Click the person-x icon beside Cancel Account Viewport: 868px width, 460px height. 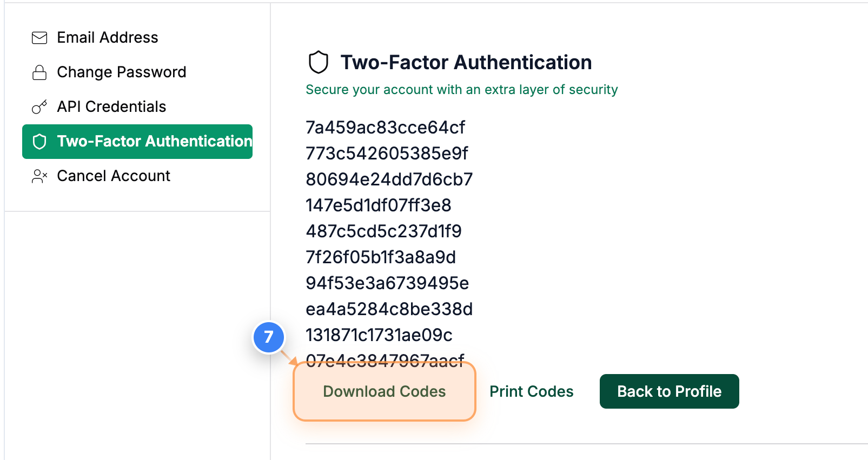tap(39, 176)
